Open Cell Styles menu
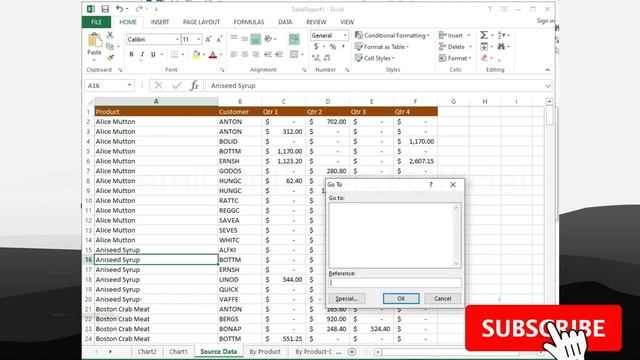Image resolution: width=640 pixels, height=360 pixels. click(x=375, y=58)
